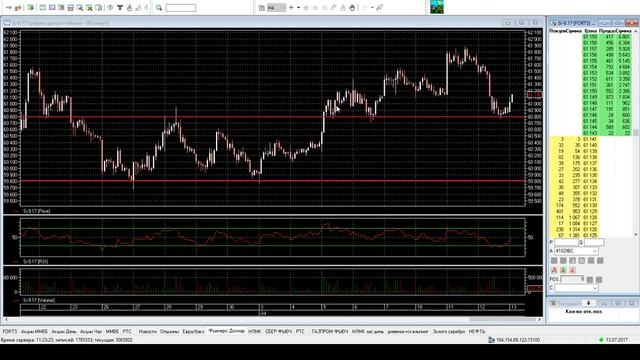Click the crosshair cursor tool icon
Viewport: 640px width, 360px height.
click(306, 8)
